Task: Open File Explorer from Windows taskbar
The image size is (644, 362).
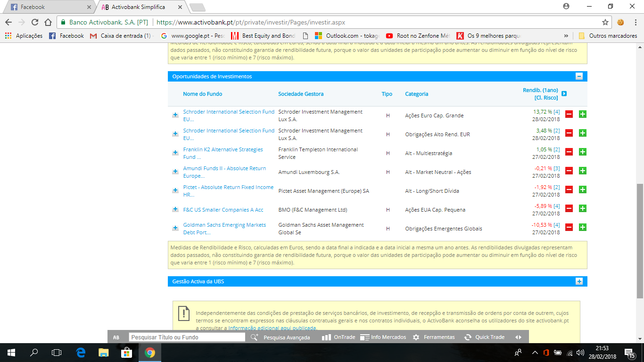Action: (x=104, y=352)
